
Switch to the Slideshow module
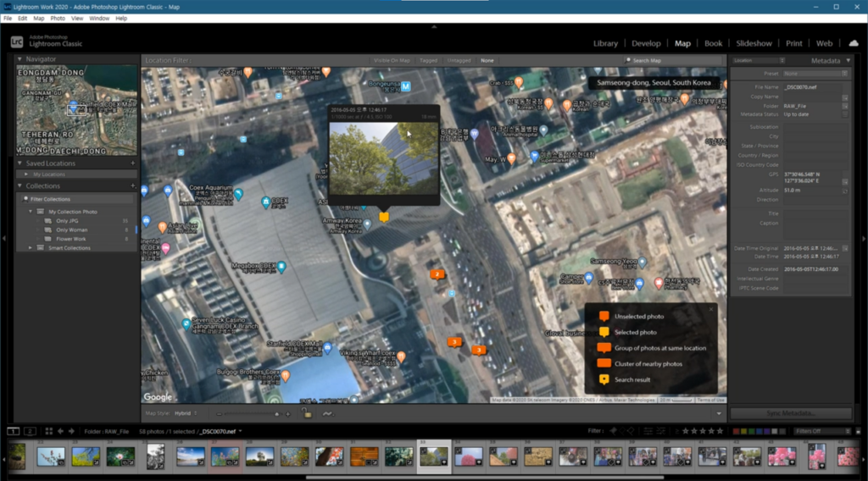[x=754, y=43]
